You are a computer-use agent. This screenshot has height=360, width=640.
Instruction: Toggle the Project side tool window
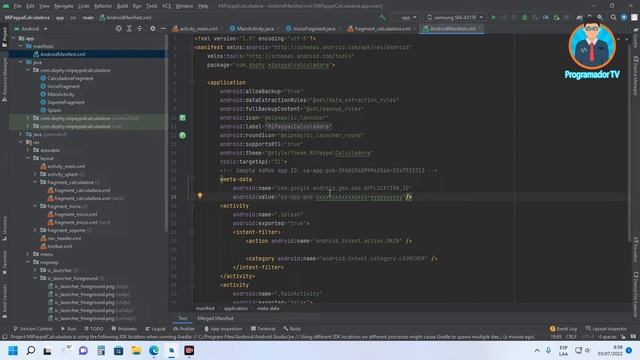(4, 37)
